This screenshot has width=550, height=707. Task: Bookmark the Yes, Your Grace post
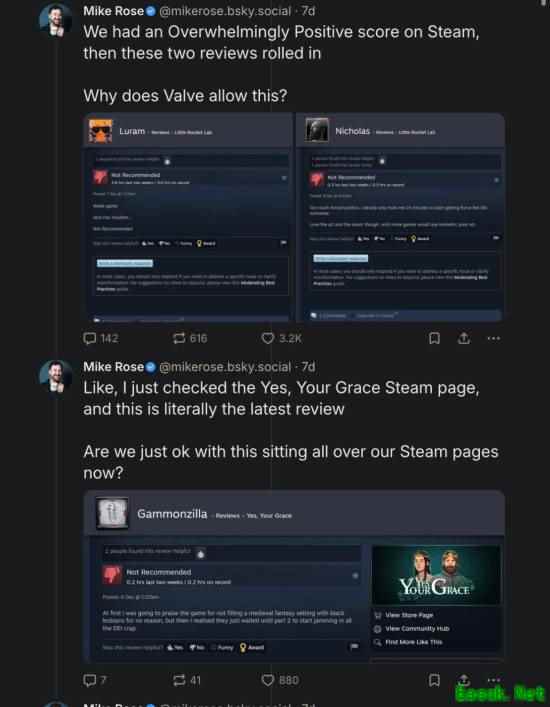pyautogui.click(x=434, y=680)
